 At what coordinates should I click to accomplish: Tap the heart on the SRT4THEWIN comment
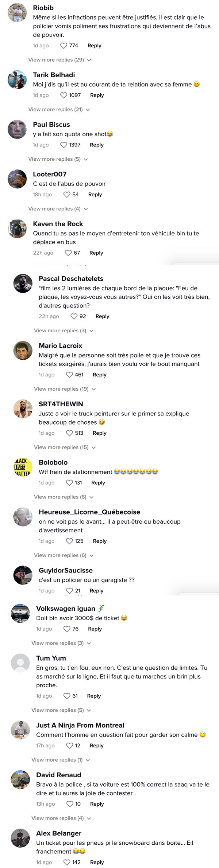click(69, 433)
